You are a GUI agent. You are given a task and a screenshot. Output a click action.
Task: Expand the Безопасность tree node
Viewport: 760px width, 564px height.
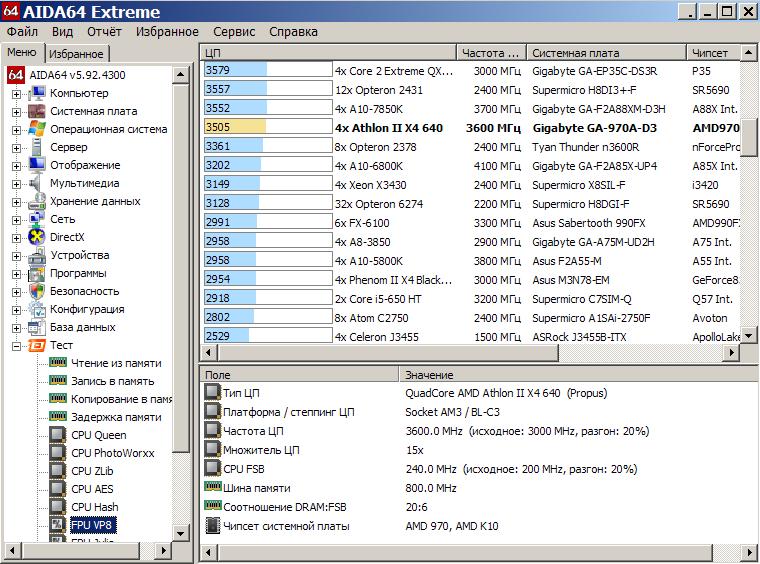tap(16, 292)
